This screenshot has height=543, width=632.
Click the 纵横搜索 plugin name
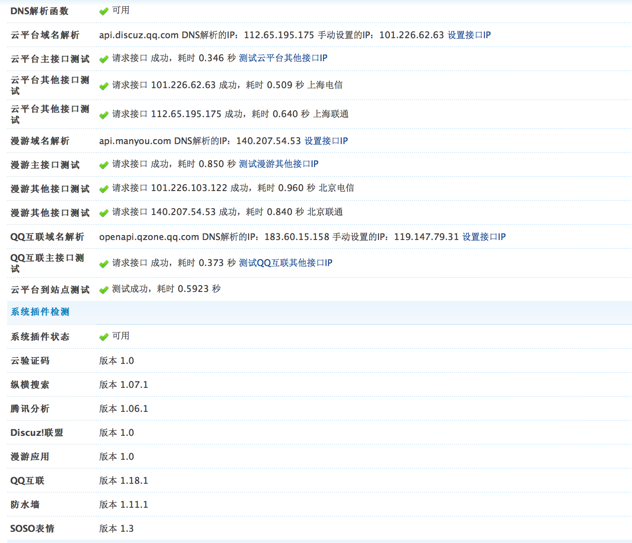[30, 385]
